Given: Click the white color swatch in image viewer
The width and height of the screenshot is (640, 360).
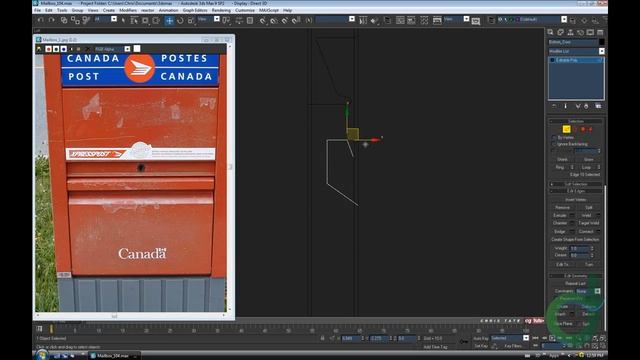Looking at the screenshot, I should point(137,49).
